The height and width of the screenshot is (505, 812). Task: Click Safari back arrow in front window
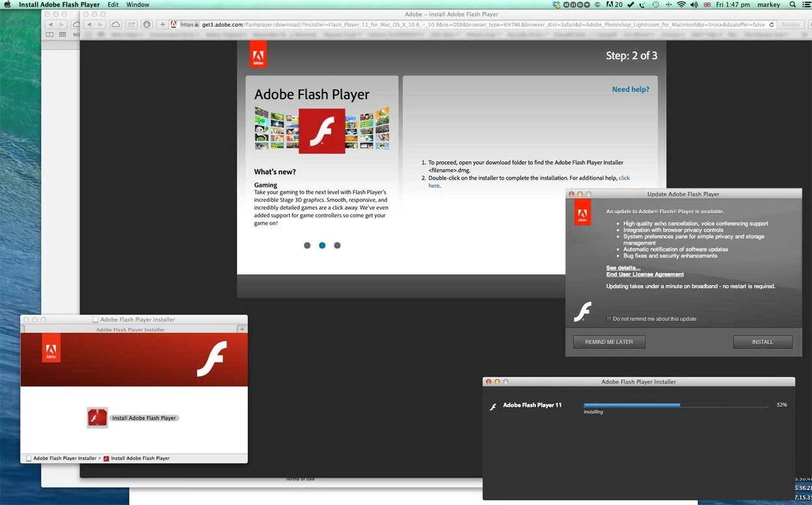pyautogui.click(x=89, y=25)
